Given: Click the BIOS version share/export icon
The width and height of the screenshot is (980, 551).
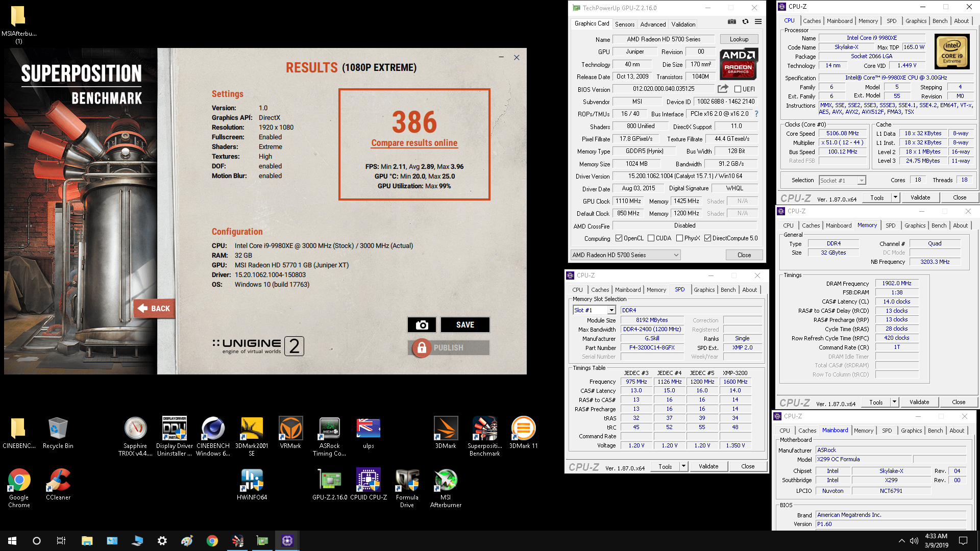Looking at the screenshot, I should tap(723, 89).
